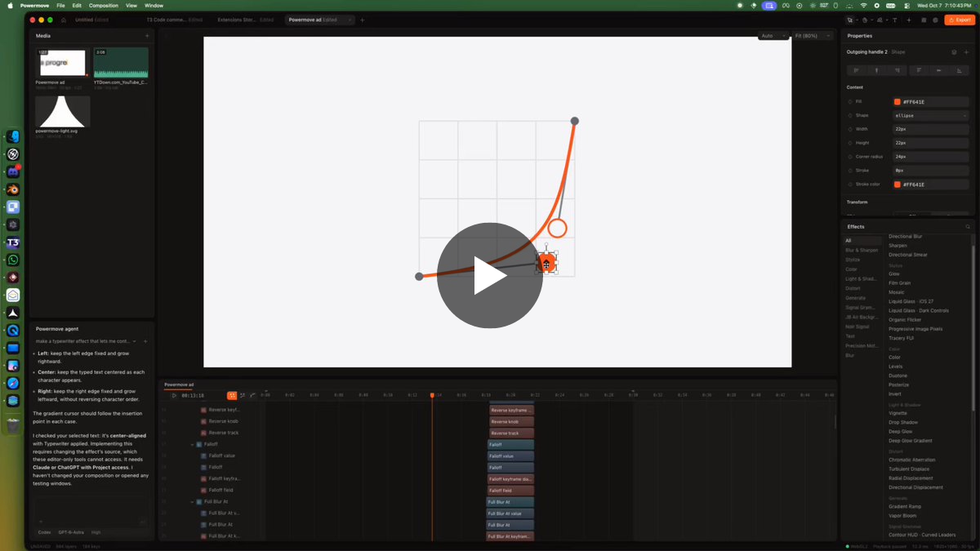
Task: Select the powermove-light.svg thumbnail
Action: tap(62, 111)
